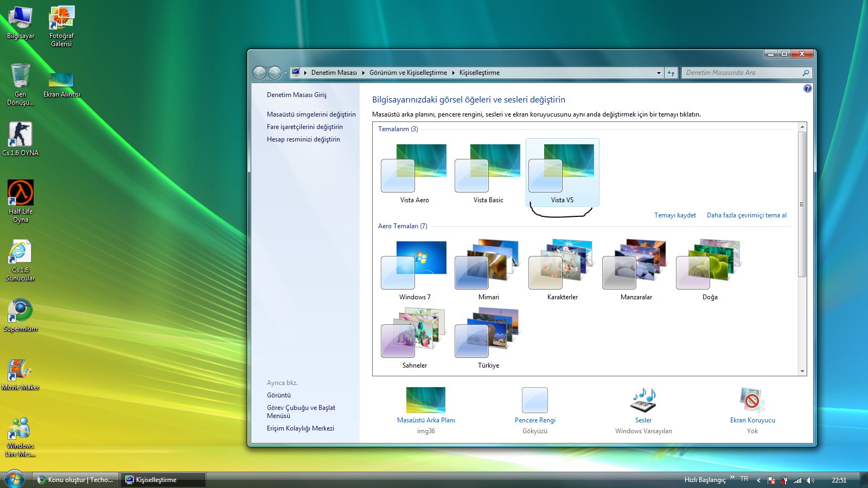The image size is (868, 488).
Task: Apply the Mimari theme
Action: 488,270
